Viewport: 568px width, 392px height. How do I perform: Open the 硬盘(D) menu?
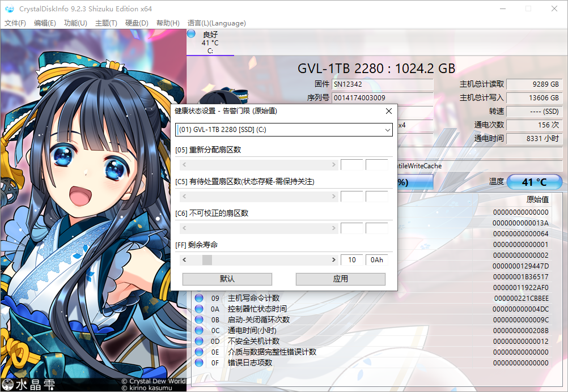coord(137,23)
